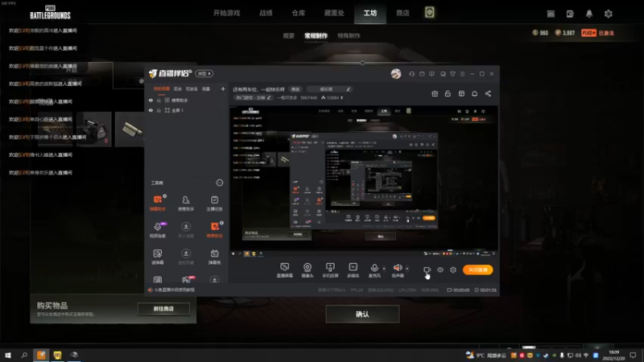Click 修改 button next to room title
The height and width of the screenshot is (362, 644).
pyautogui.click(x=295, y=89)
